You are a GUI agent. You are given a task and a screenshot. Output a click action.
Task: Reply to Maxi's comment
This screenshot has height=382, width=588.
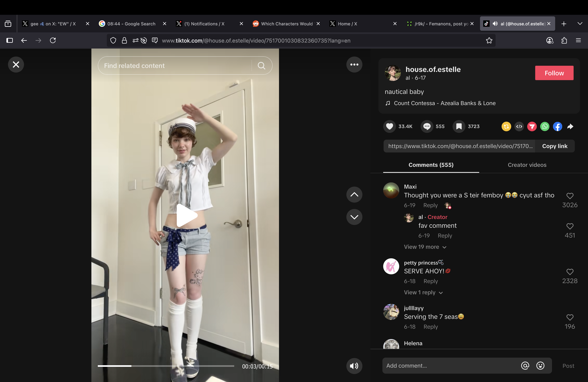(x=430, y=205)
